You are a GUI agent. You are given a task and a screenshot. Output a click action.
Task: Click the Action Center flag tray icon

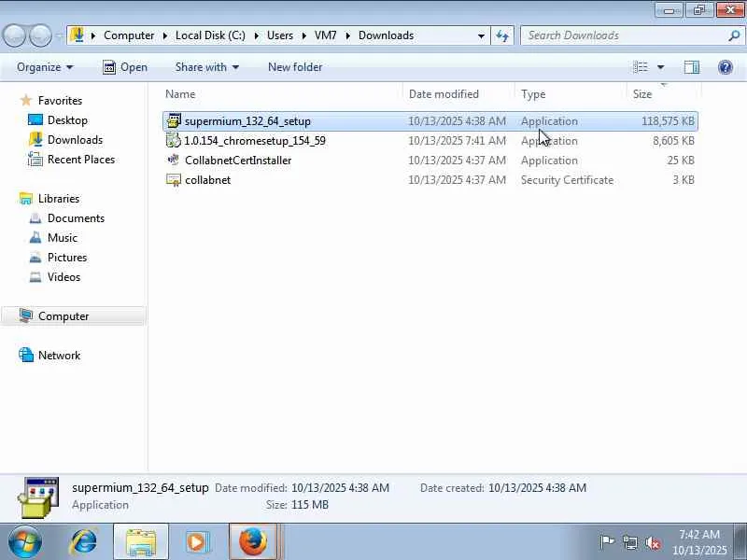point(607,542)
